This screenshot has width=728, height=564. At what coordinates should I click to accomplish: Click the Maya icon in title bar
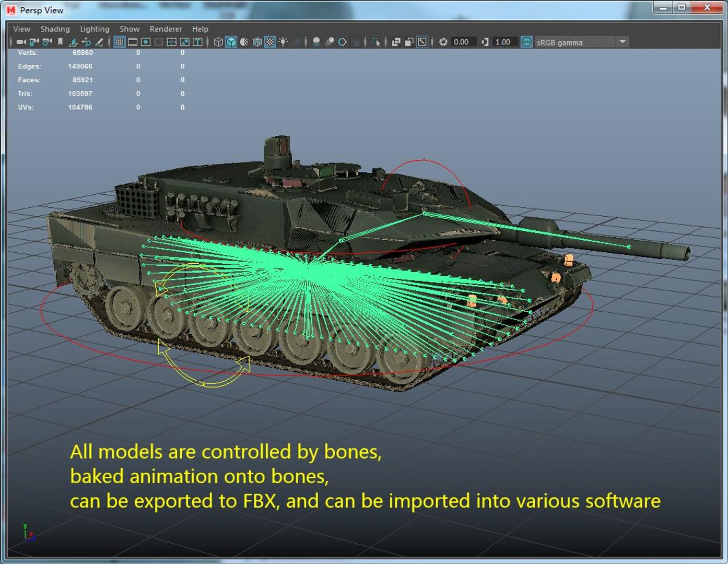11,10
